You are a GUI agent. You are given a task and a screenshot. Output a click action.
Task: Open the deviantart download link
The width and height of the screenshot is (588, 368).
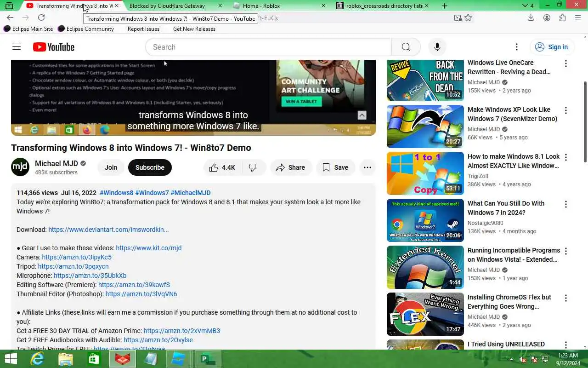point(108,230)
